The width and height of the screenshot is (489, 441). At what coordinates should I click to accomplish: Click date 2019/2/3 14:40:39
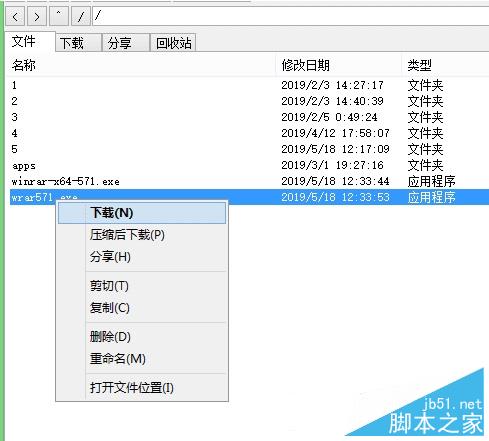pyautogui.click(x=332, y=101)
